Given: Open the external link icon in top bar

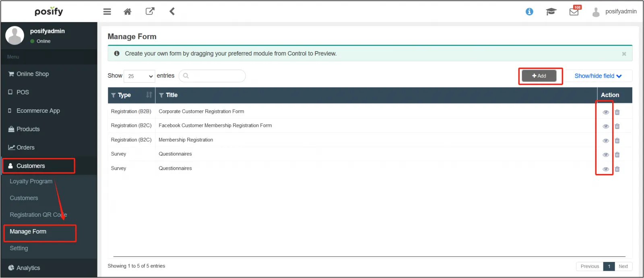Looking at the screenshot, I should [150, 11].
